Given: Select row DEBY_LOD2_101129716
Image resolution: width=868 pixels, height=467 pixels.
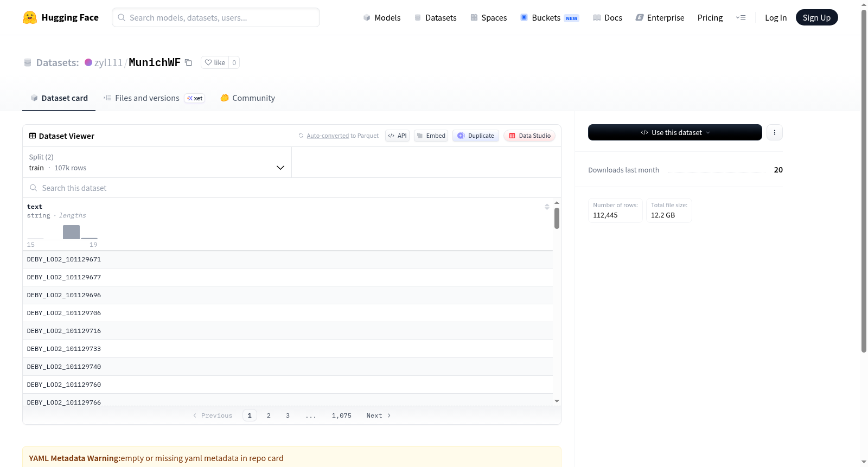Looking at the screenshot, I should pyautogui.click(x=288, y=331).
